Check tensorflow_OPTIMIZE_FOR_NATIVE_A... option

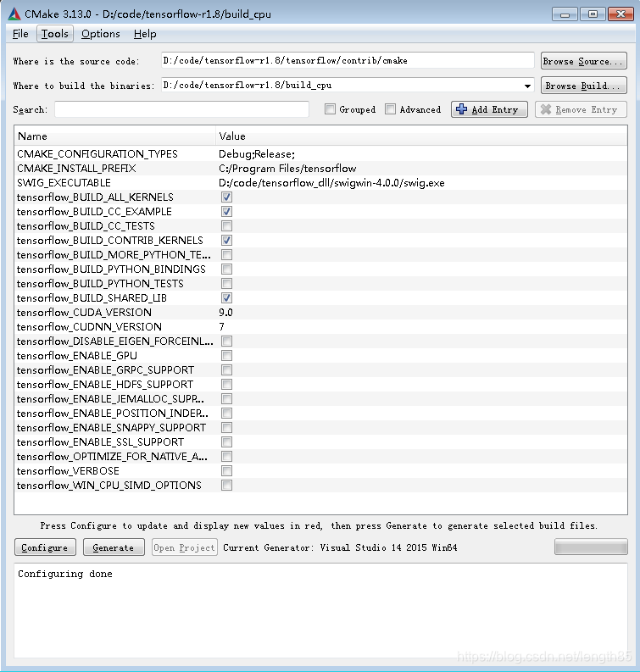[227, 457]
